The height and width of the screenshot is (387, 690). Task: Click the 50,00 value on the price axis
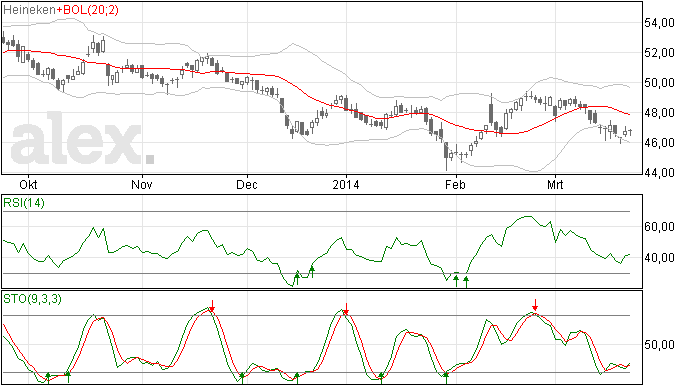pos(659,82)
